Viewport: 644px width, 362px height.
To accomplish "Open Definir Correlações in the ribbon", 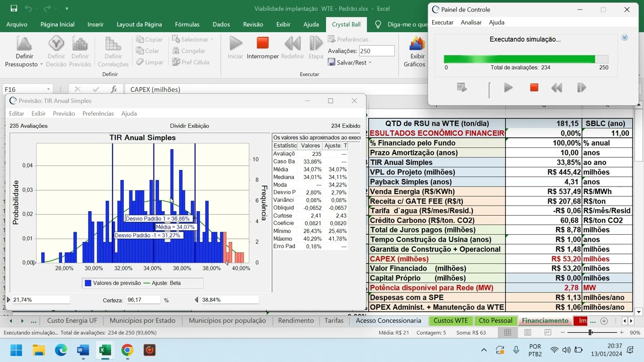I will pyautogui.click(x=113, y=51).
